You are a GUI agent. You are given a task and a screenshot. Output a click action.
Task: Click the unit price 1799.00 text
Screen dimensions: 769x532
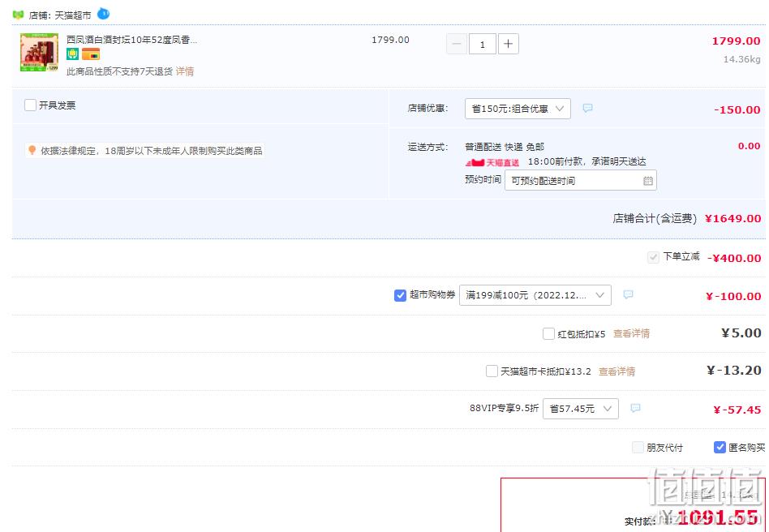[390, 40]
